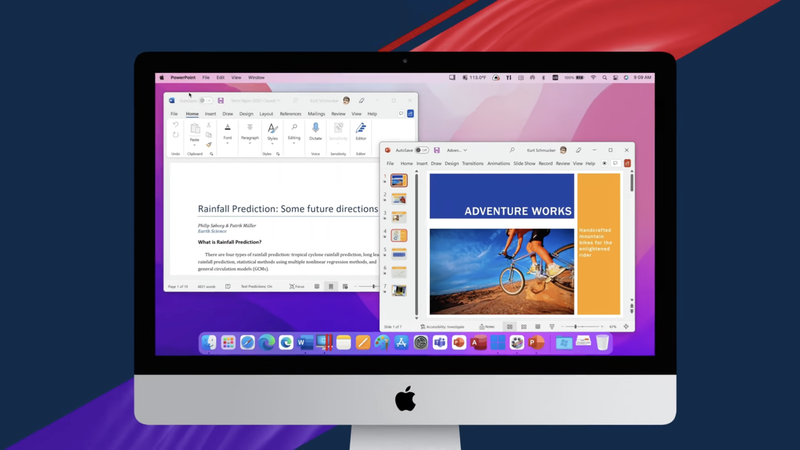Image resolution: width=800 pixels, height=450 pixels.
Task: Open Finder from the Dock
Action: click(x=209, y=343)
